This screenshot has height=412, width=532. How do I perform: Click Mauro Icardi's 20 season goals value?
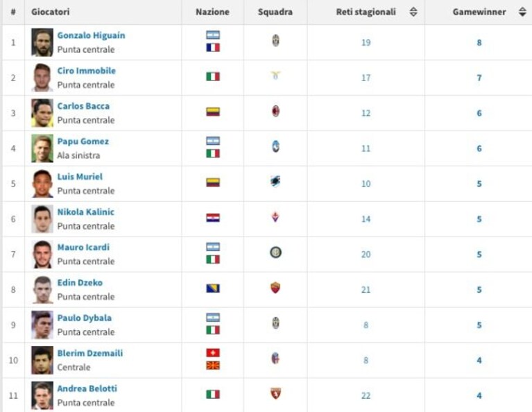tap(366, 254)
